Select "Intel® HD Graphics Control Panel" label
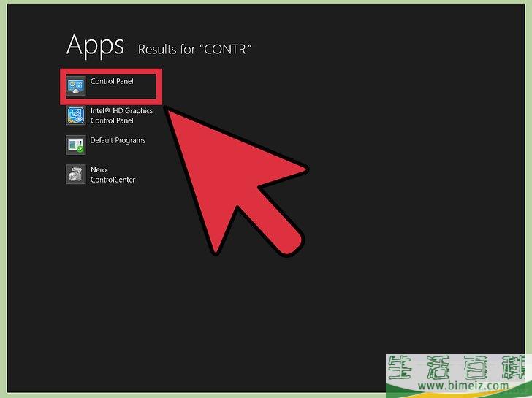 [x=121, y=115]
